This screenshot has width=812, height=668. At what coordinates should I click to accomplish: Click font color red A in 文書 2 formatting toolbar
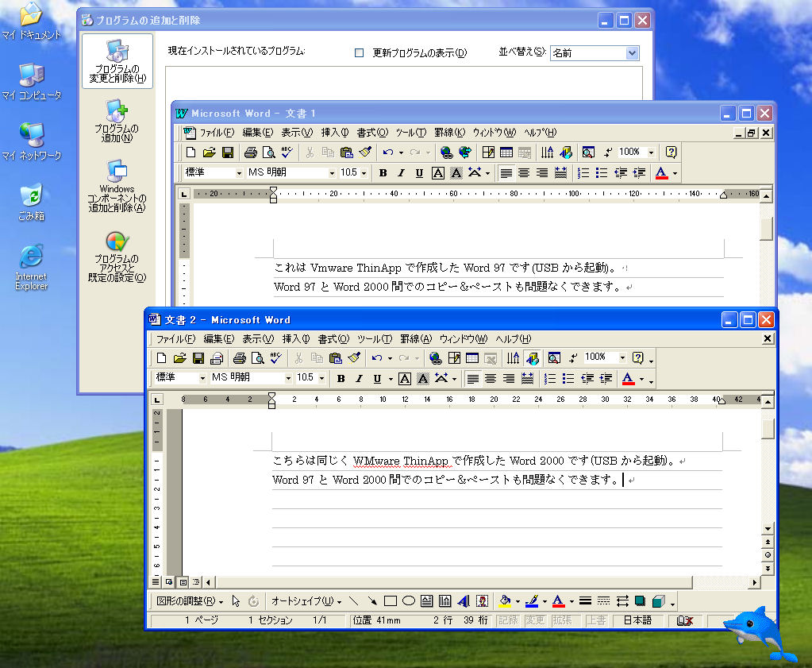pyautogui.click(x=628, y=379)
